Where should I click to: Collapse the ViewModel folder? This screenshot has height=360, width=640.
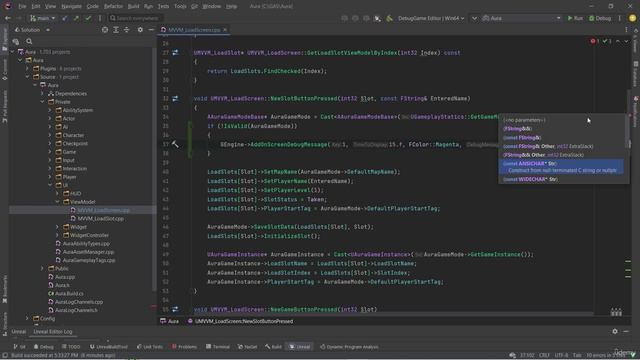[57, 202]
